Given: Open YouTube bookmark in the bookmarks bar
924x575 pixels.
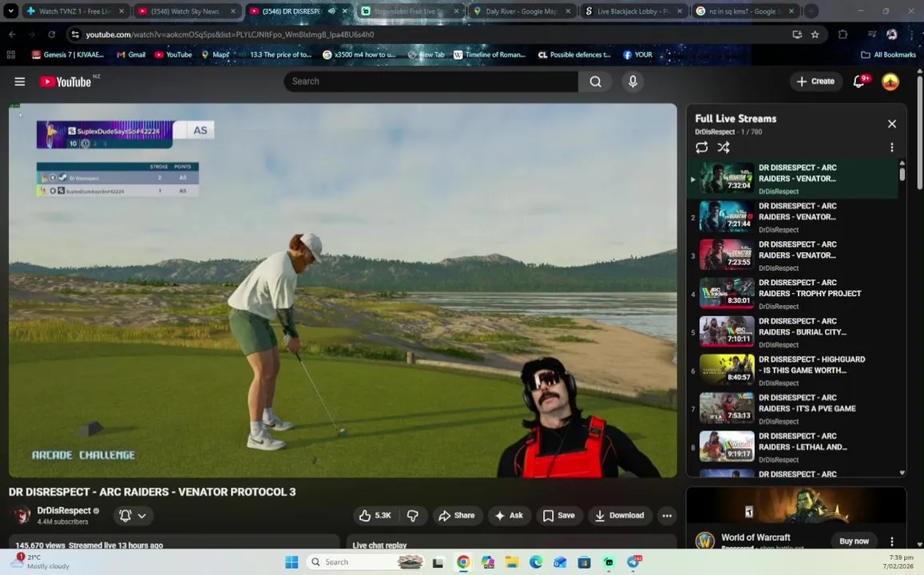Looking at the screenshot, I should (173, 55).
